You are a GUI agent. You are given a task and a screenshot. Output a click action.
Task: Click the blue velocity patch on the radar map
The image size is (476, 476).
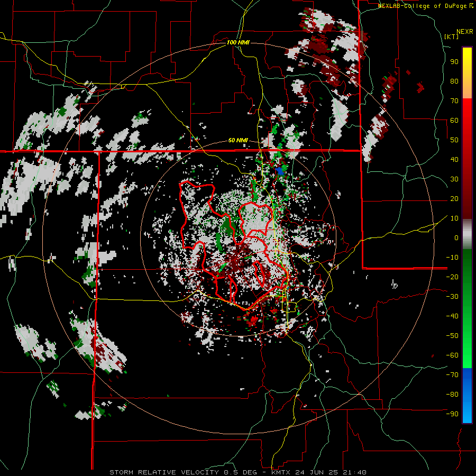click(280, 171)
